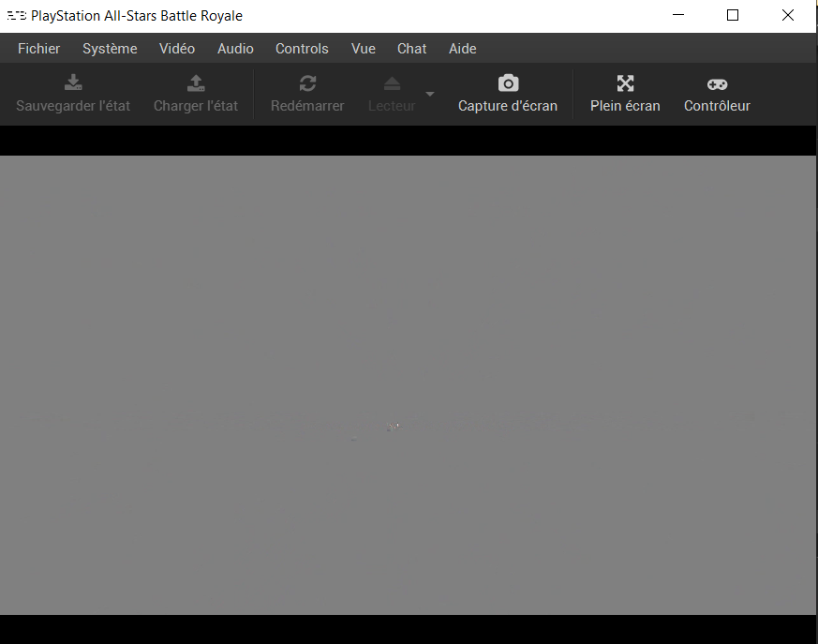
Task: Close the PlayStation All-Stars window
Action: [x=788, y=15]
